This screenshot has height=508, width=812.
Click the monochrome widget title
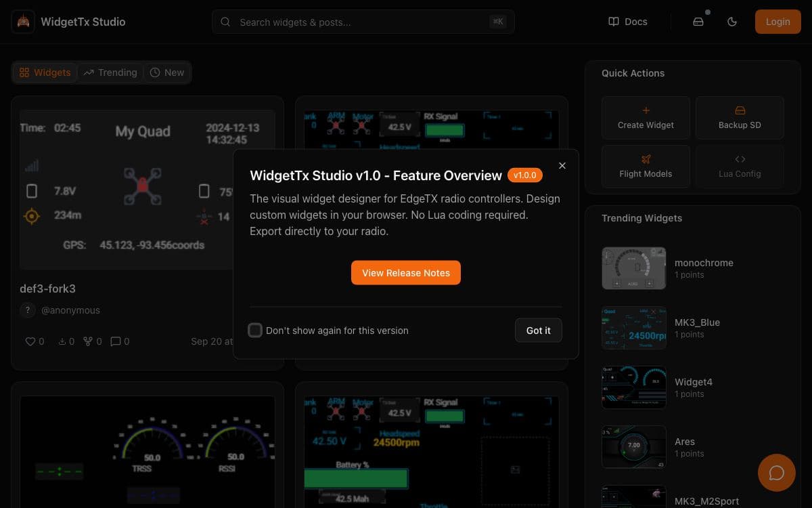pyautogui.click(x=704, y=263)
